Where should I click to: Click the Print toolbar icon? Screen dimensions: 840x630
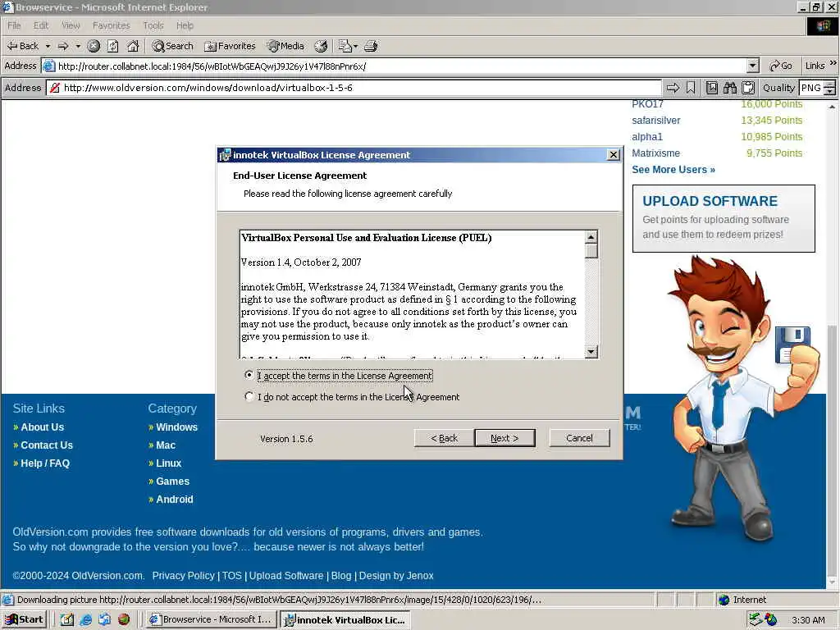pyautogui.click(x=371, y=46)
